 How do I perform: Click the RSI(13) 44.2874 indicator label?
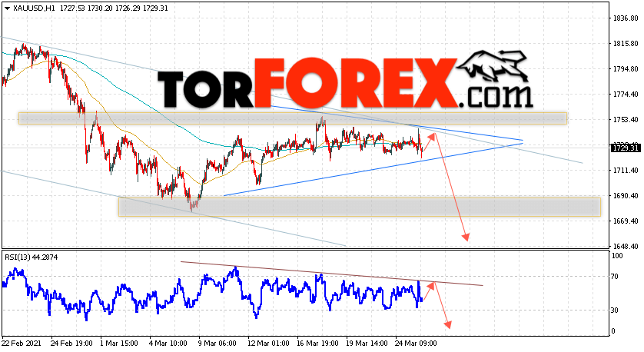32,257
